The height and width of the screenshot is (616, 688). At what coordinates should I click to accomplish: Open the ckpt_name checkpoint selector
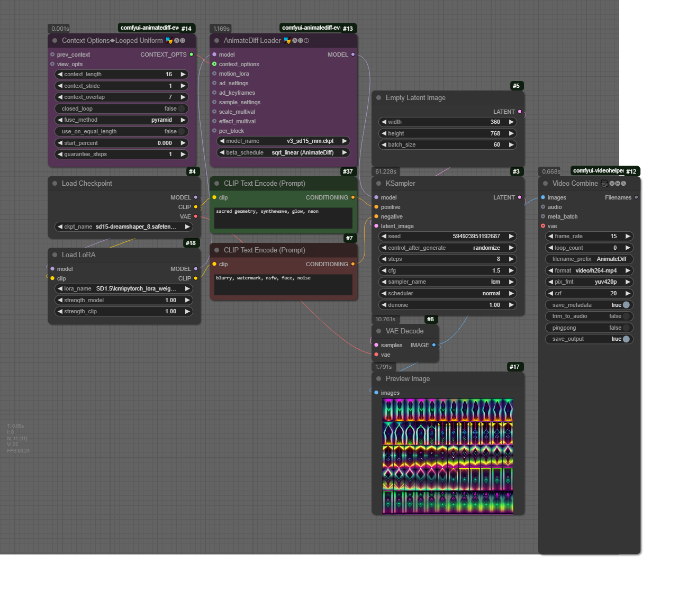tap(124, 227)
